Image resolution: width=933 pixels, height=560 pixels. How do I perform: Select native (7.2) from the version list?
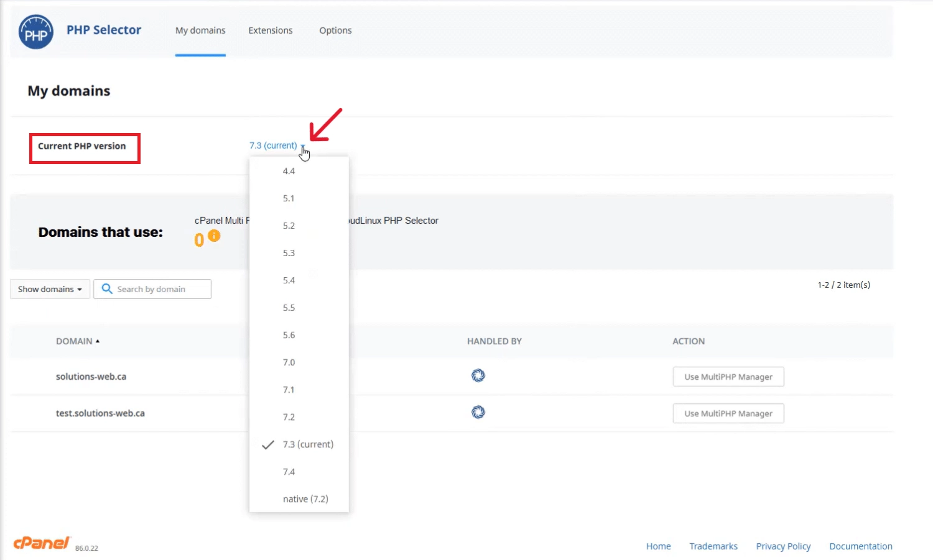(x=305, y=498)
